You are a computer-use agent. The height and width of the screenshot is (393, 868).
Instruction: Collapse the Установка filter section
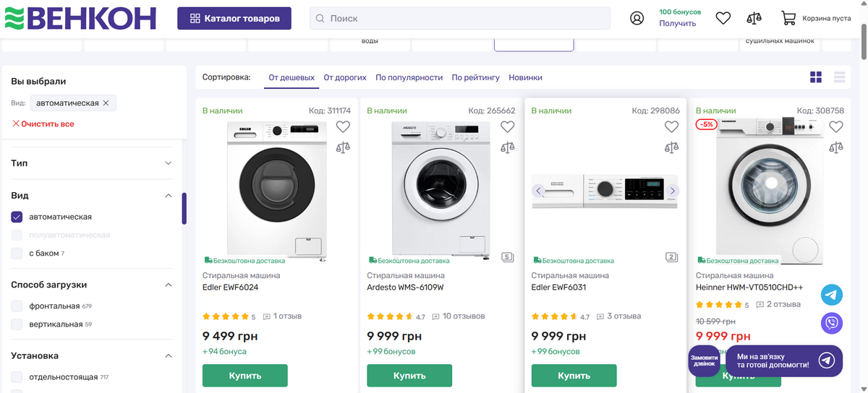click(92, 355)
